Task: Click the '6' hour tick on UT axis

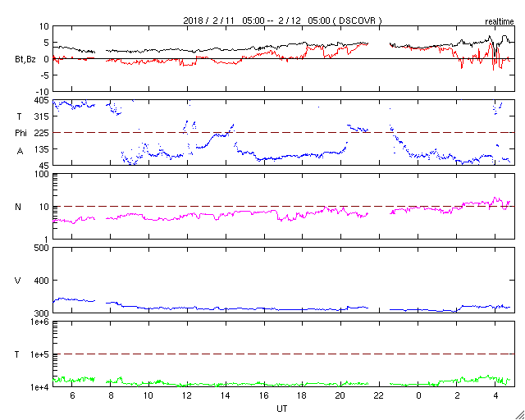Action: click(72, 395)
